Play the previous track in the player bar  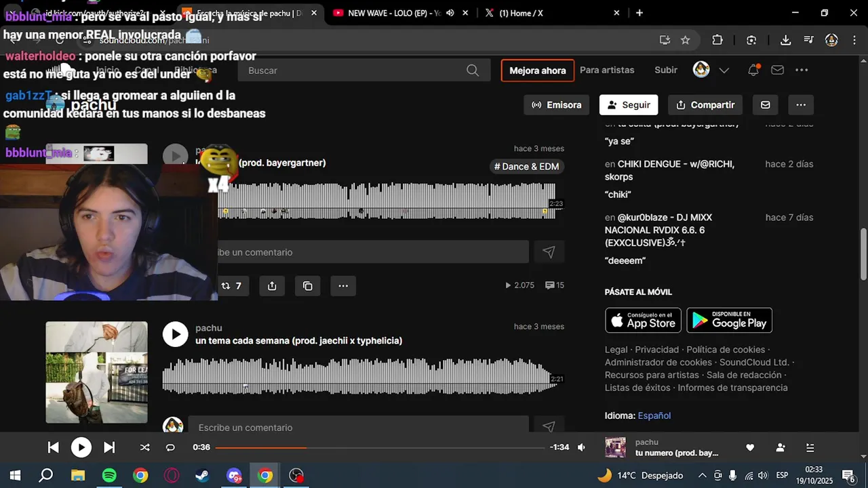pos(53,447)
